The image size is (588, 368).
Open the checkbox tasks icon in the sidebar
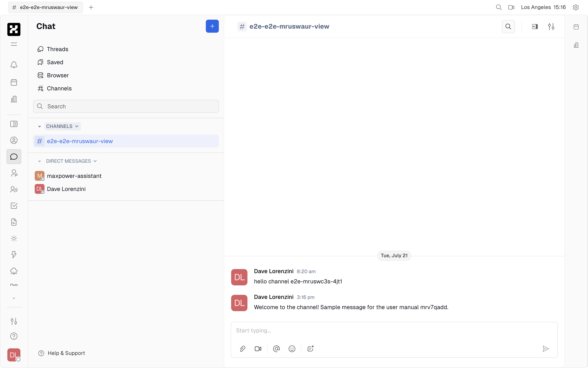pyautogui.click(x=14, y=206)
